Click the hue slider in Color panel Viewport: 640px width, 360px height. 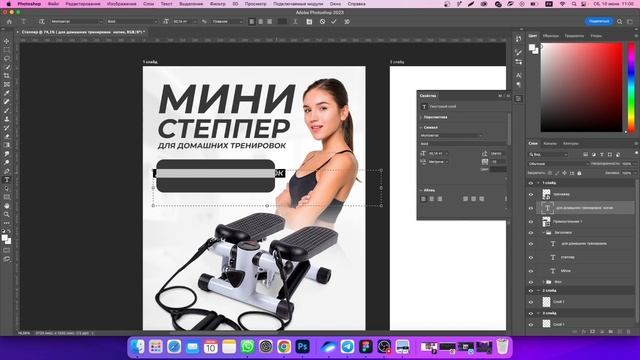631,87
